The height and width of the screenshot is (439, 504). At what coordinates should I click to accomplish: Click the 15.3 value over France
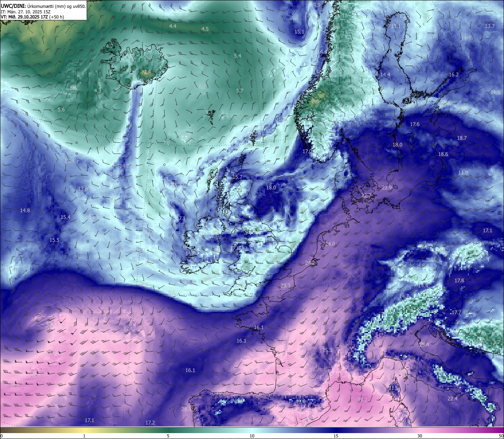327,350
